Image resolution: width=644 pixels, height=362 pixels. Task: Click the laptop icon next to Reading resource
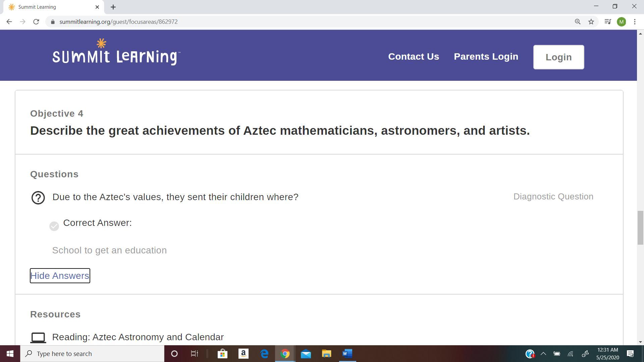pyautogui.click(x=38, y=337)
